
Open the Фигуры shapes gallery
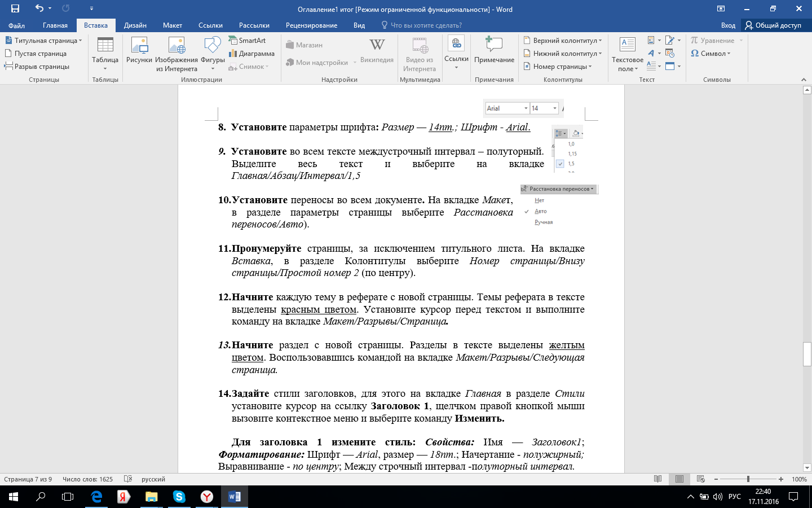click(x=213, y=54)
